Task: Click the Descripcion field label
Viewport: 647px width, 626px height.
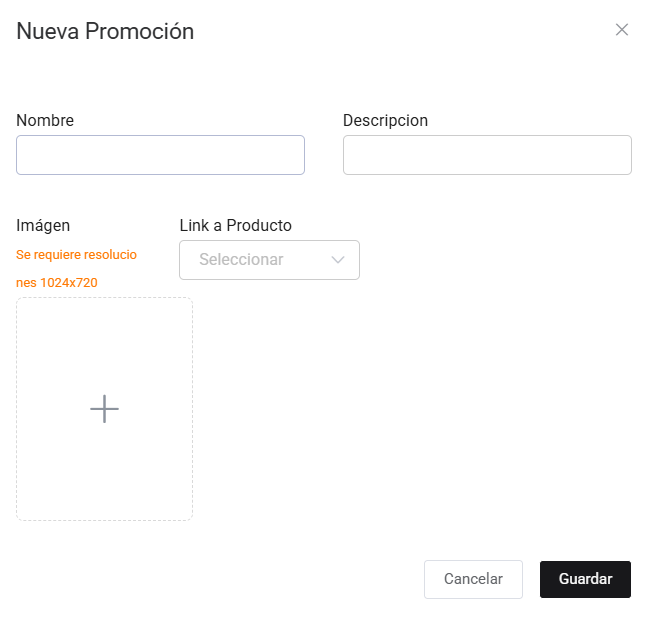Action: [385, 121]
